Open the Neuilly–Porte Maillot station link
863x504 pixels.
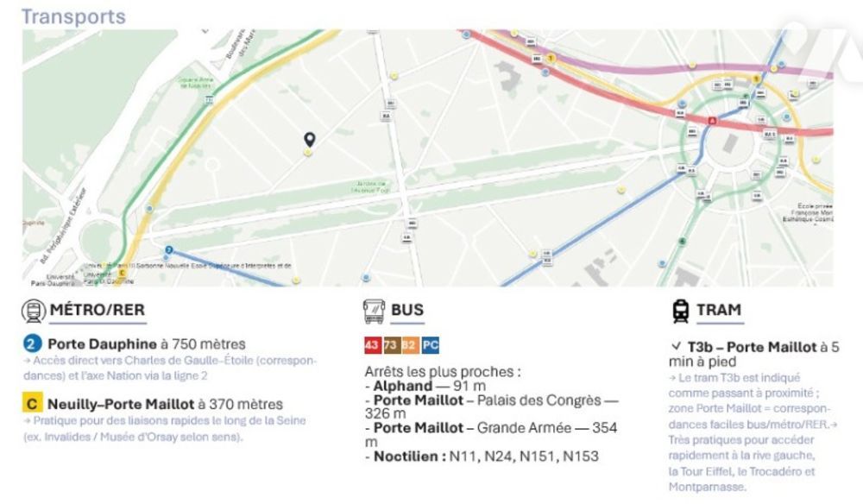point(121,403)
